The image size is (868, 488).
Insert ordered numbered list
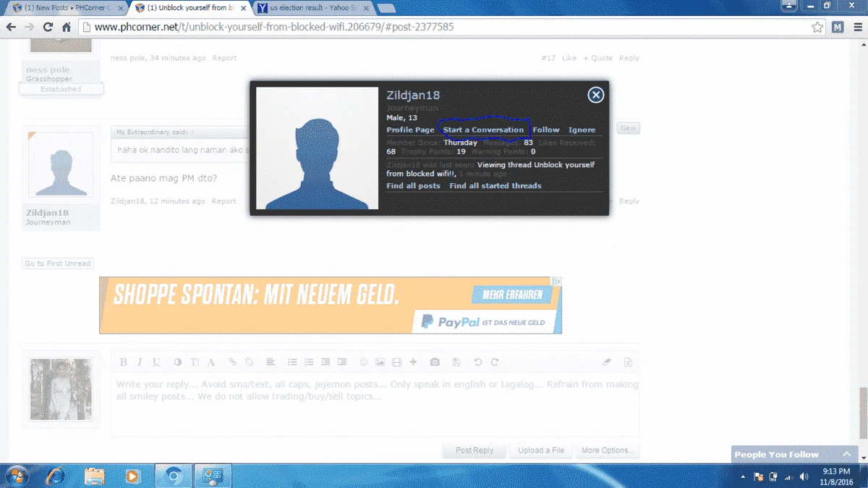tap(309, 362)
